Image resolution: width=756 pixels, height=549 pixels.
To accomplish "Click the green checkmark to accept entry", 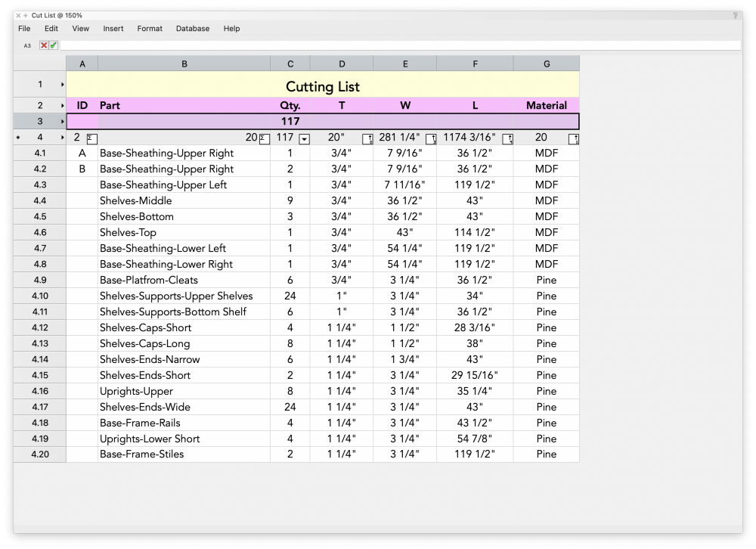I will (51, 45).
